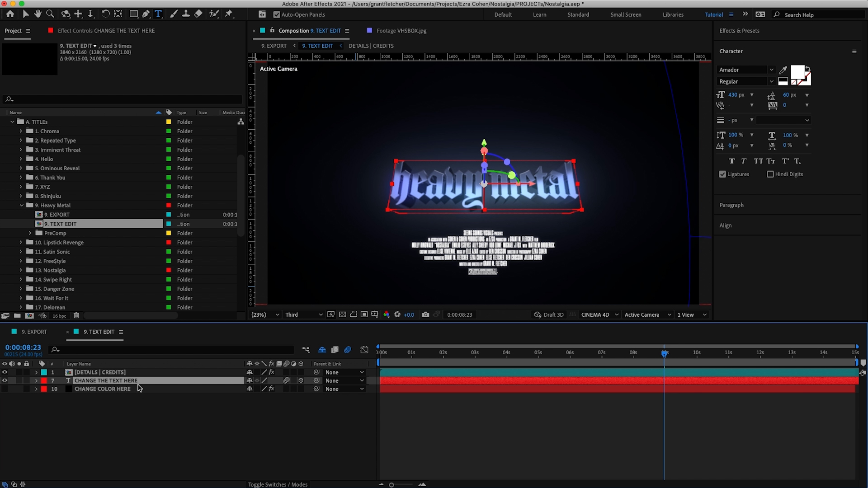The width and height of the screenshot is (868, 488).
Task: Navigate to 9. EXPORT in breadcrumb
Action: click(x=274, y=46)
